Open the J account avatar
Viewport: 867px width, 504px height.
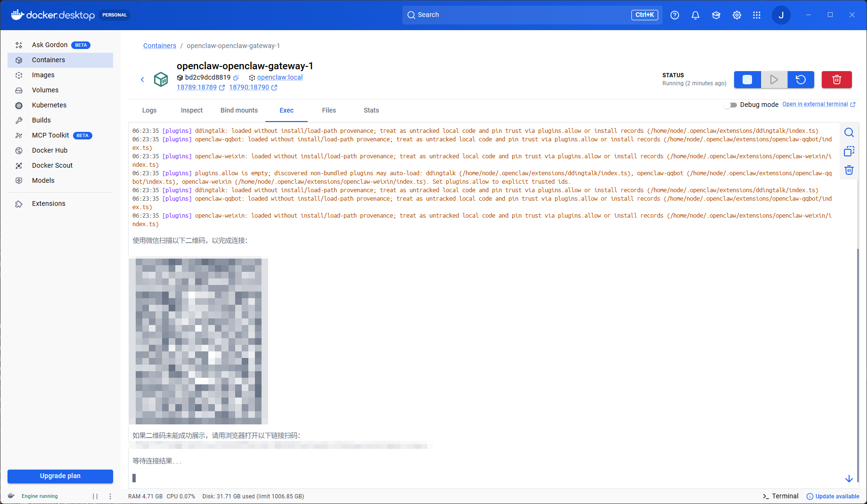pyautogui.click(x=781, y=15)
